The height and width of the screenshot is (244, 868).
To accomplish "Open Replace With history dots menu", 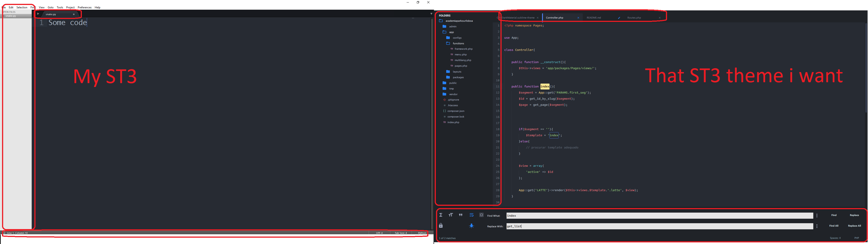I will click(x=817, y=226).
